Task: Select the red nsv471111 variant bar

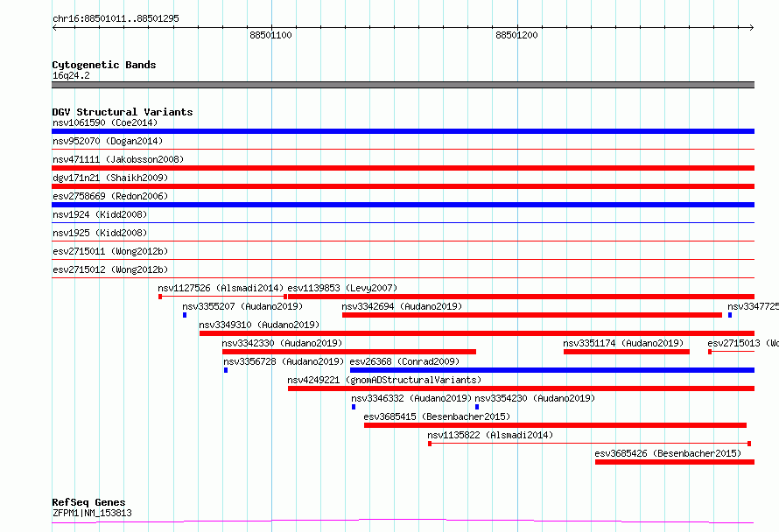Action: point(403,168)
